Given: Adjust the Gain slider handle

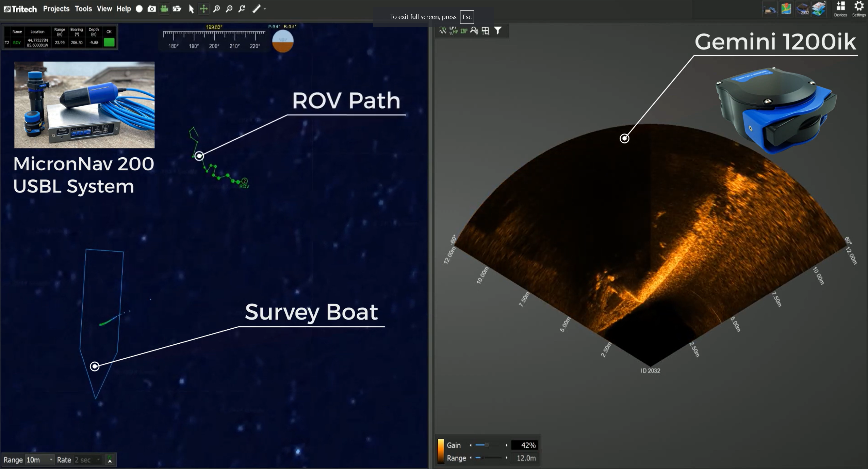Looking at the screenshot, I should click(x=487, y=445).
